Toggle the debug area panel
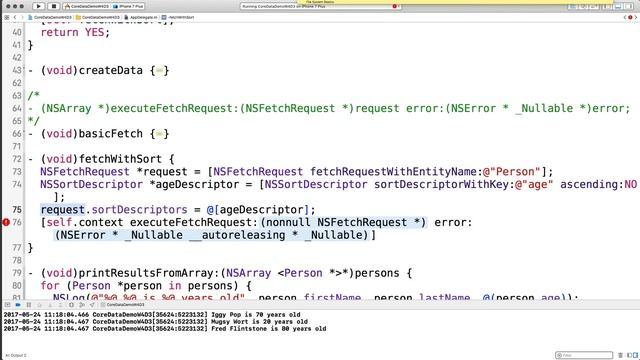 [618, 7]
